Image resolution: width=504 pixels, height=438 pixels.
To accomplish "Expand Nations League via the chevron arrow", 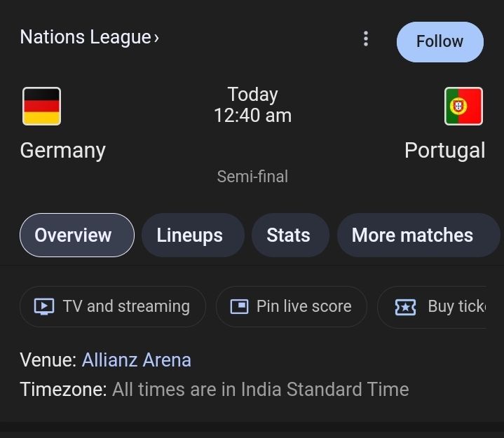I will point(156,38).
